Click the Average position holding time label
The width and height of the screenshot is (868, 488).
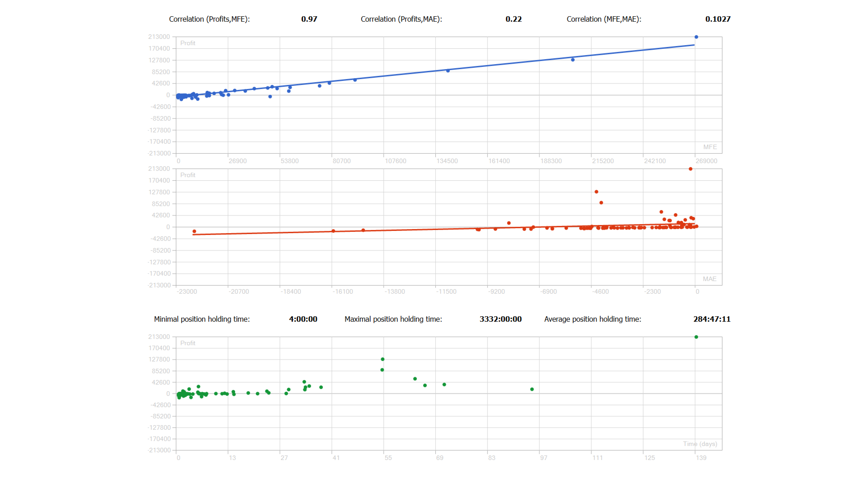[592, 319]
